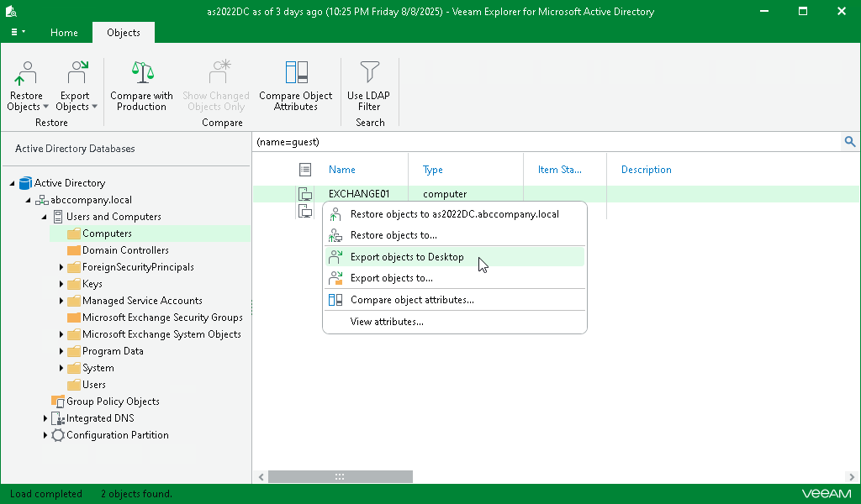Open the Restore Objects dropdown arrow
Screen dimensions: 861x504
point(45,107)
